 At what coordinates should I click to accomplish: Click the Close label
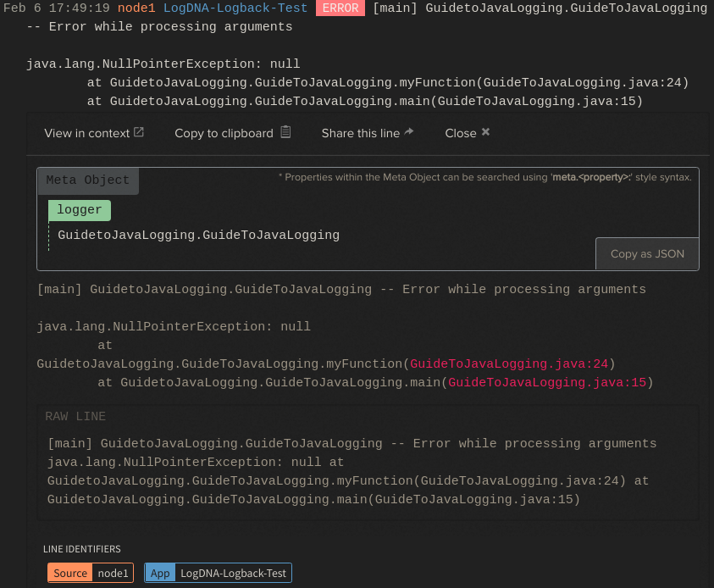point(461,133)
